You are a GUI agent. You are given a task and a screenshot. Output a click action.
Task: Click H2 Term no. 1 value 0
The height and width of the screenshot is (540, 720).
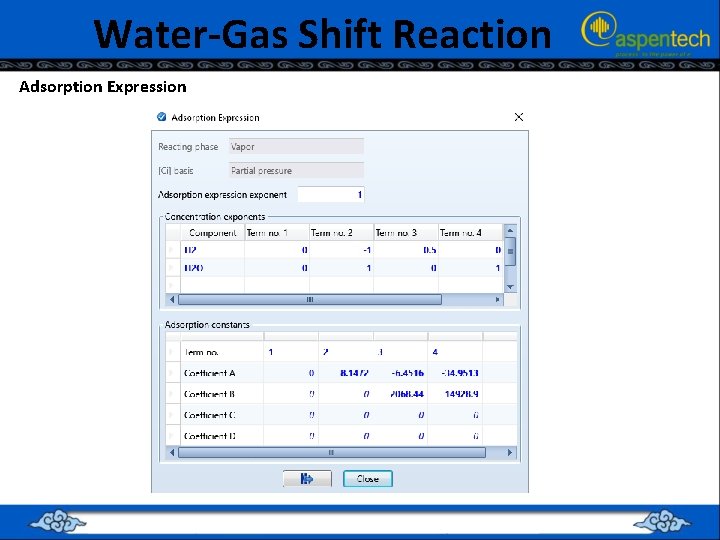[277, 250]
